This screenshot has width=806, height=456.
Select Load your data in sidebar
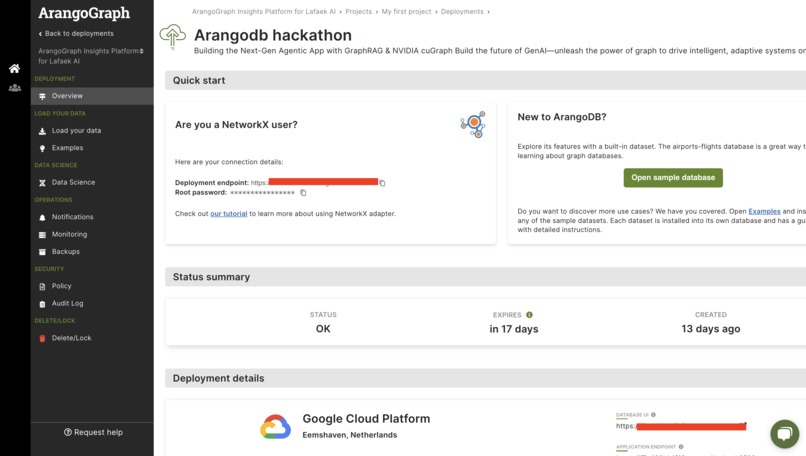pos(76,131)
